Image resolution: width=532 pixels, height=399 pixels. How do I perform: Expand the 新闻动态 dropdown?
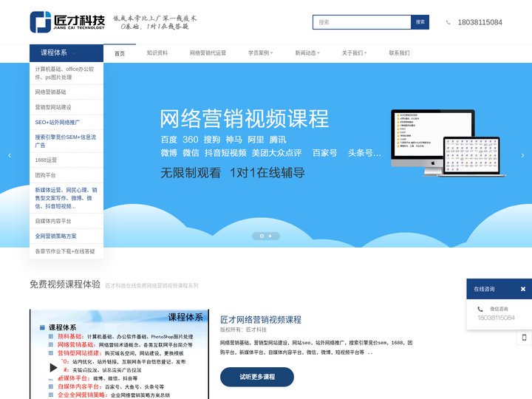(x=307, y=53)
